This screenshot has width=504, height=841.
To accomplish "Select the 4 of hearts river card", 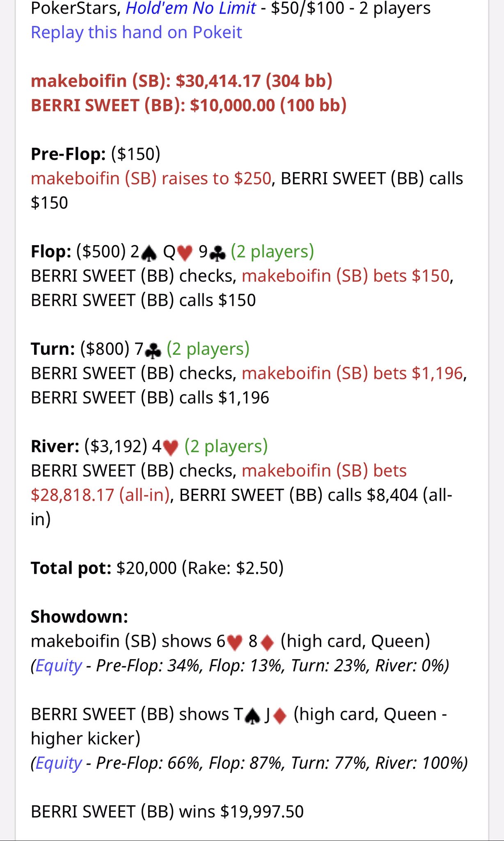I will (165, 446).
